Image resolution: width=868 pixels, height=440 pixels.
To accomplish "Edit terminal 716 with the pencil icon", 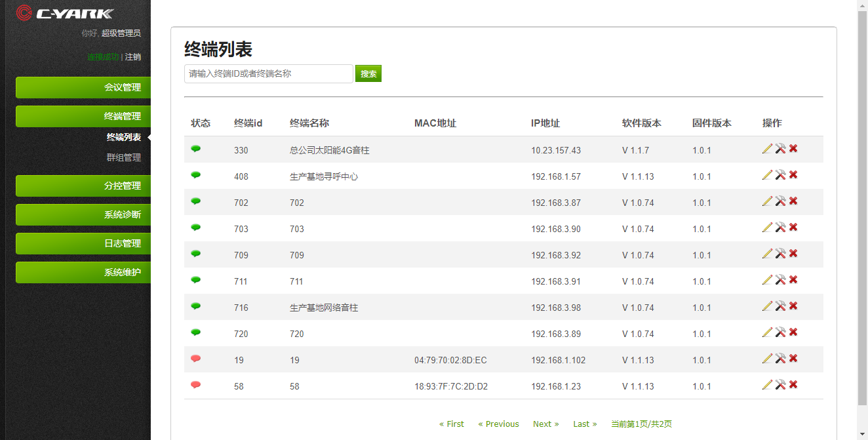I will click(767, 306).
